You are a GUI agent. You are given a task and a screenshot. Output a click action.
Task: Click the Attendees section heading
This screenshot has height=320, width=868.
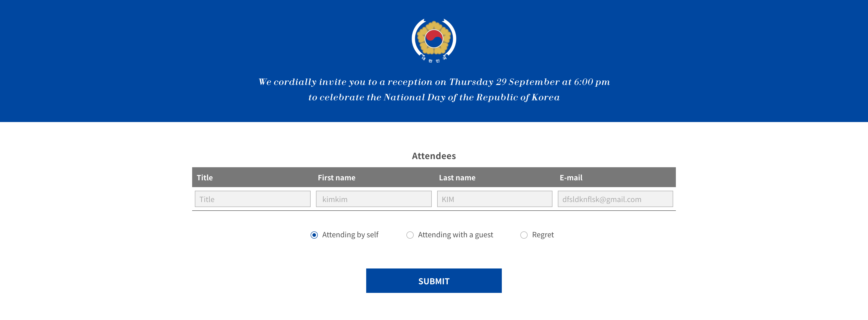[x=434, y=156]
